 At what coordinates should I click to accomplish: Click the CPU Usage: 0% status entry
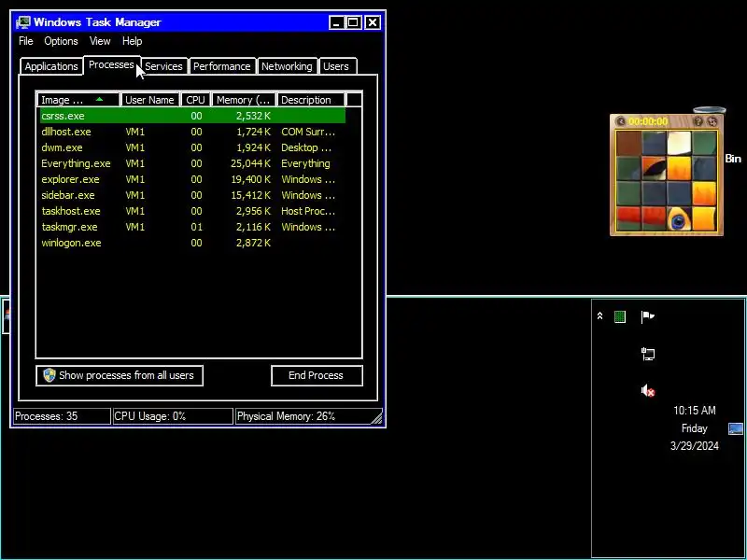(x=173, y=416)
